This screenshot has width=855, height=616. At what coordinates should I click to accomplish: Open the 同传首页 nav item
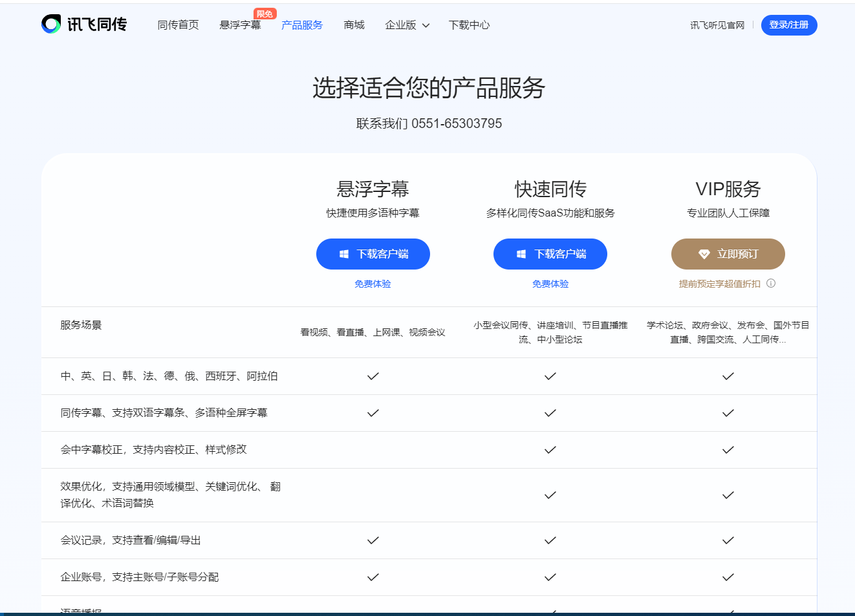click(178, 25)
